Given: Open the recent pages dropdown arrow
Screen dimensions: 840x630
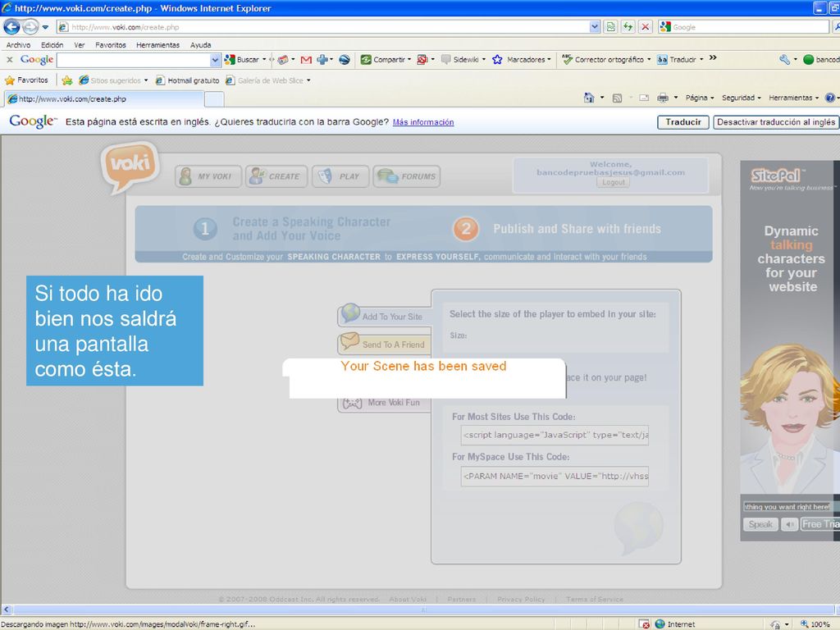Looking at the screenshot, I should 46,27.
